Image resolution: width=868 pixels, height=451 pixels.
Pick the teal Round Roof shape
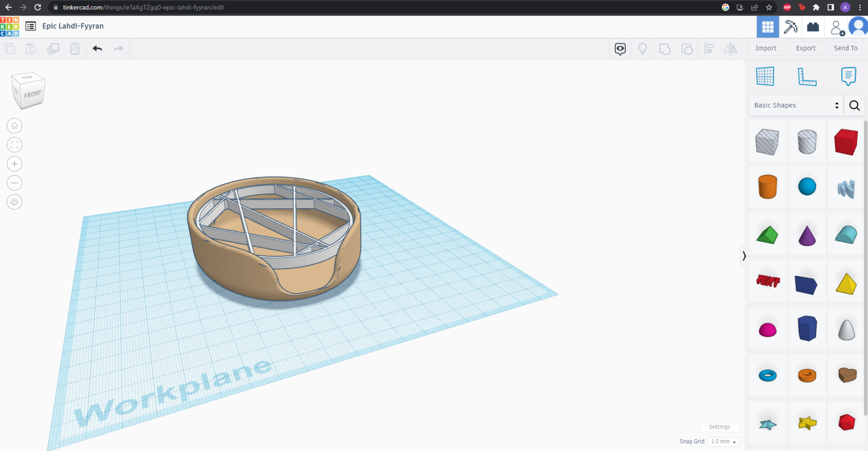click(x=846, y=235)
